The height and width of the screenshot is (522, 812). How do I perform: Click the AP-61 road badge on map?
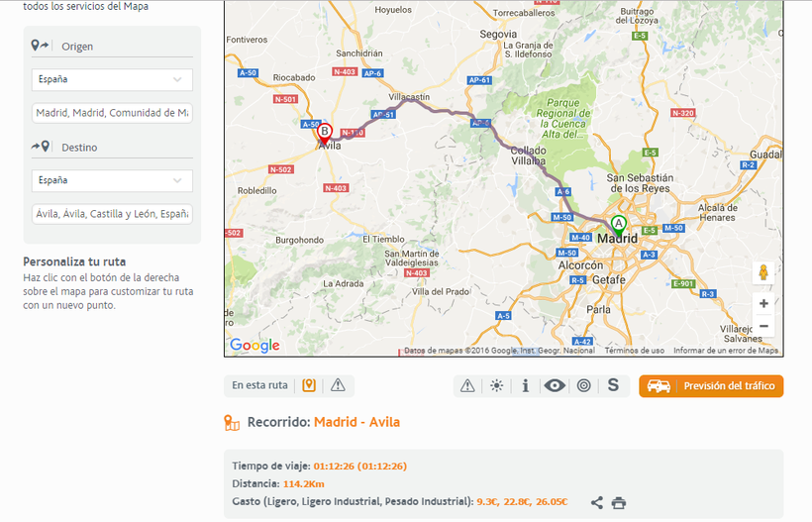[x=479, y=80]
